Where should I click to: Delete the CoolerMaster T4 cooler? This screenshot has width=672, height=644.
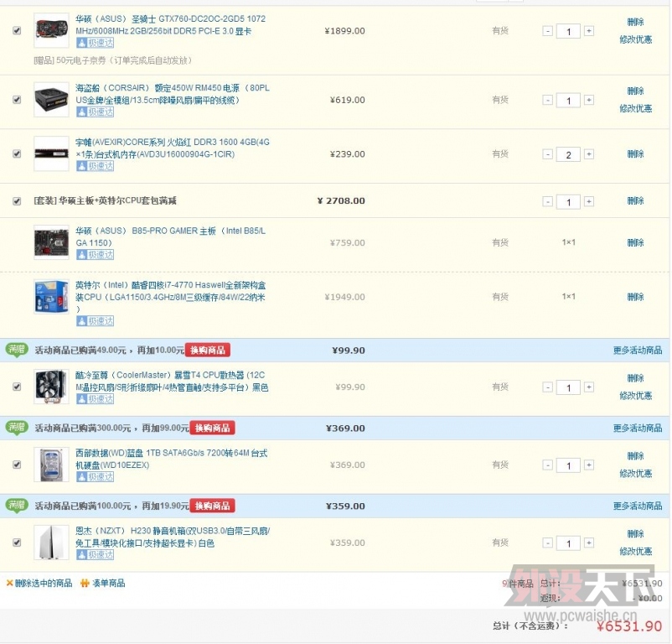pos(635,378)
